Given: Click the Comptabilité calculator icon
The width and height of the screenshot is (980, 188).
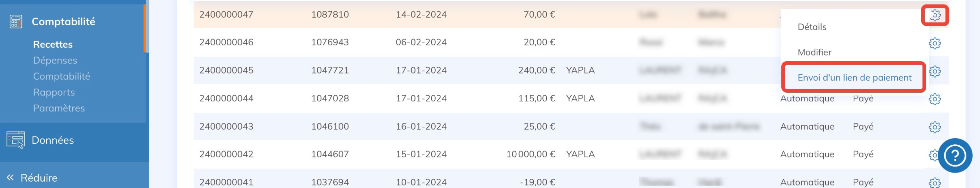Looking at the screenshot, I should [x=16, y=21].
